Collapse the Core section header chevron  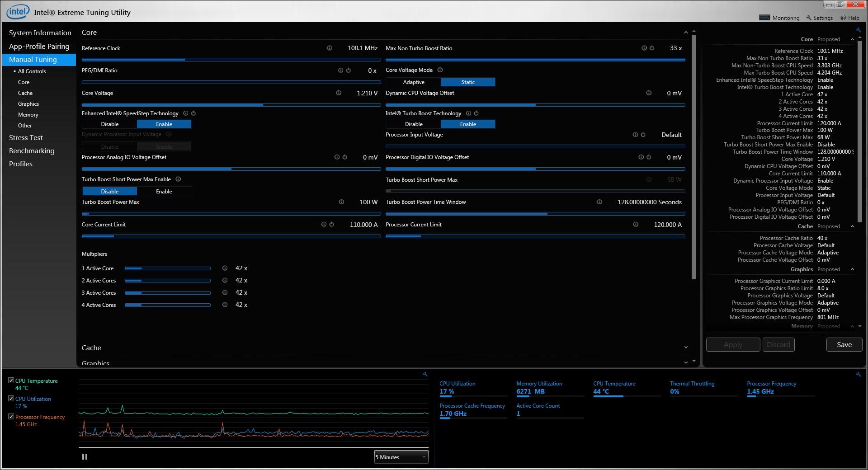click(686, 33)
